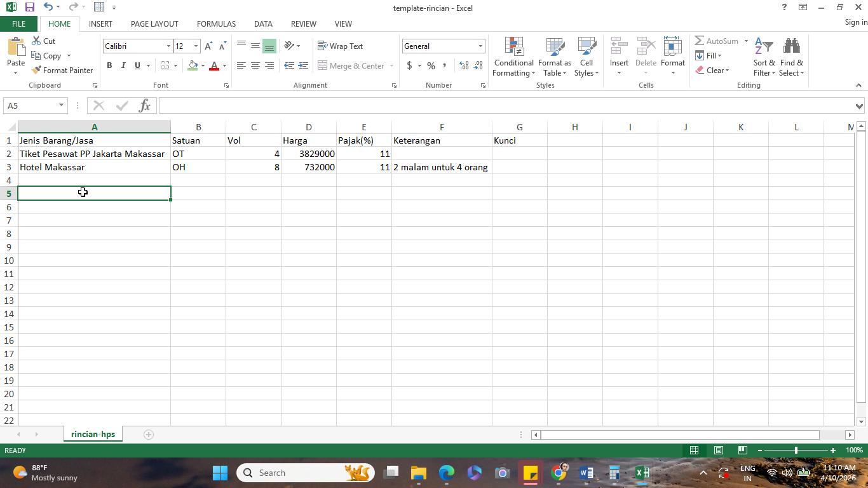Apply comma style number format
Image resolution: width=868 pixels, height=488 pixels.
[x=444, y=65]
